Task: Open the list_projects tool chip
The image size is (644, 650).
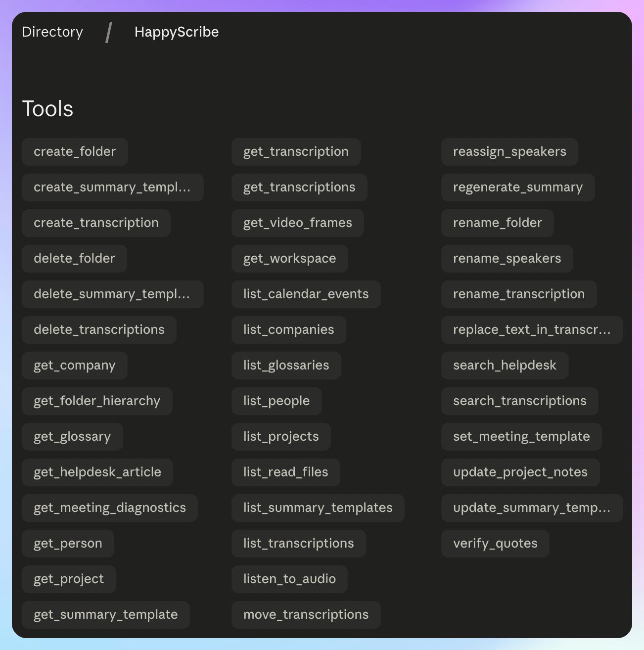Action: (281, 437)
